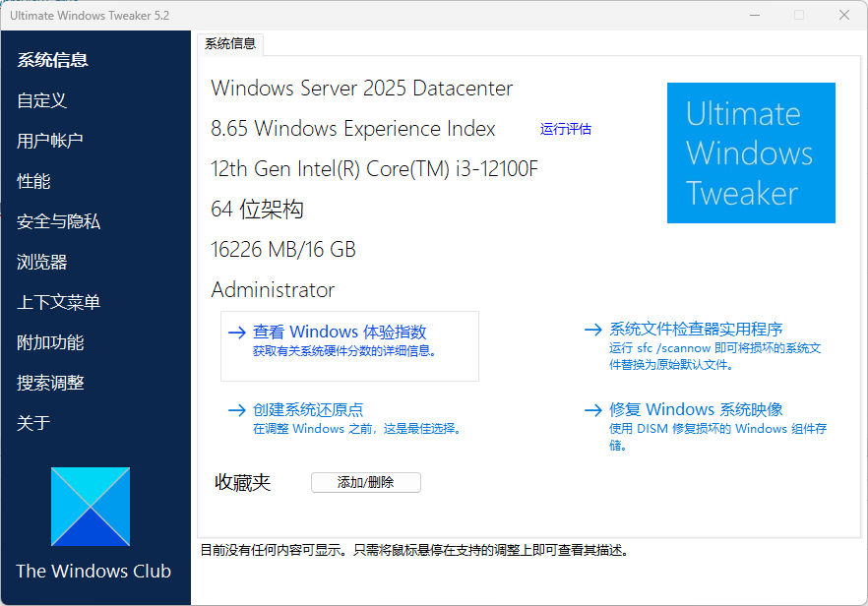Screen dimensions: 868x606
Task: Click the 运行 sfc /scannow description text
Action: pyautogui.click(x=715, y=356)
